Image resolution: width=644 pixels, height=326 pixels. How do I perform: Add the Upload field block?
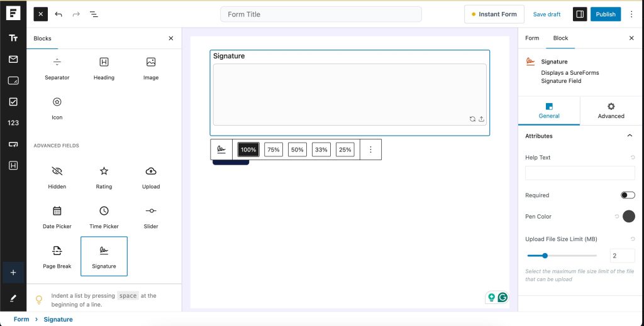point(151,177)
